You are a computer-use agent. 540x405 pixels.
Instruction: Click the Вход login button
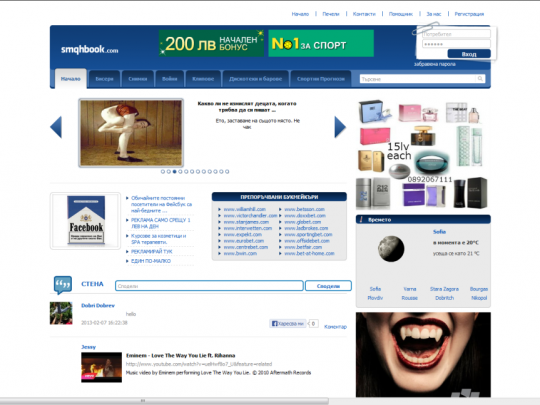469,54
